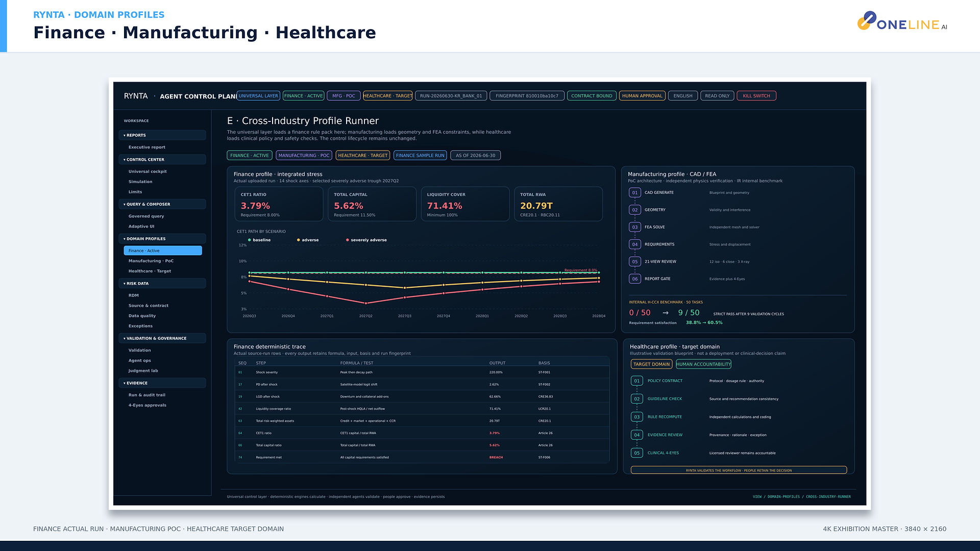
Task: Click the 01 badge beside POLICY CONTRACT
Action: (637, 381)
